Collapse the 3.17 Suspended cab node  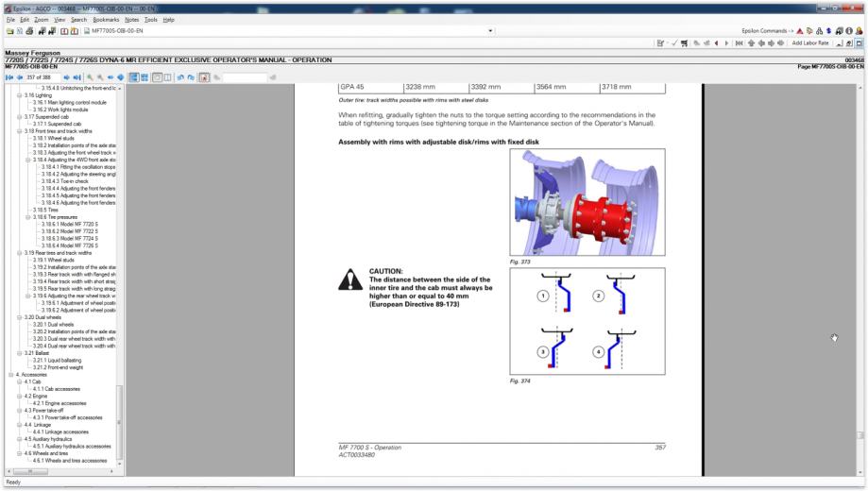tap(20, 117)
